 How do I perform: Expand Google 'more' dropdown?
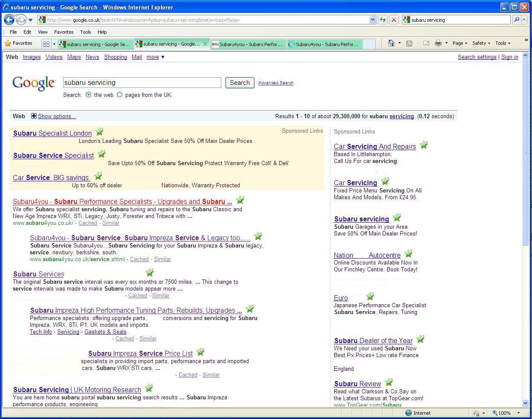pos(155,57)
